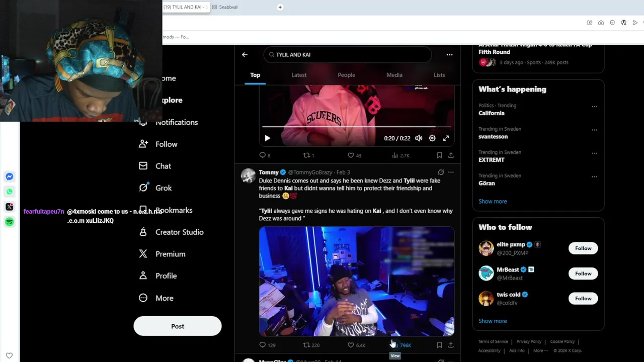Open search options three-dot menu
This screenshot has width=644, height=362.
[x=449, y=54]
